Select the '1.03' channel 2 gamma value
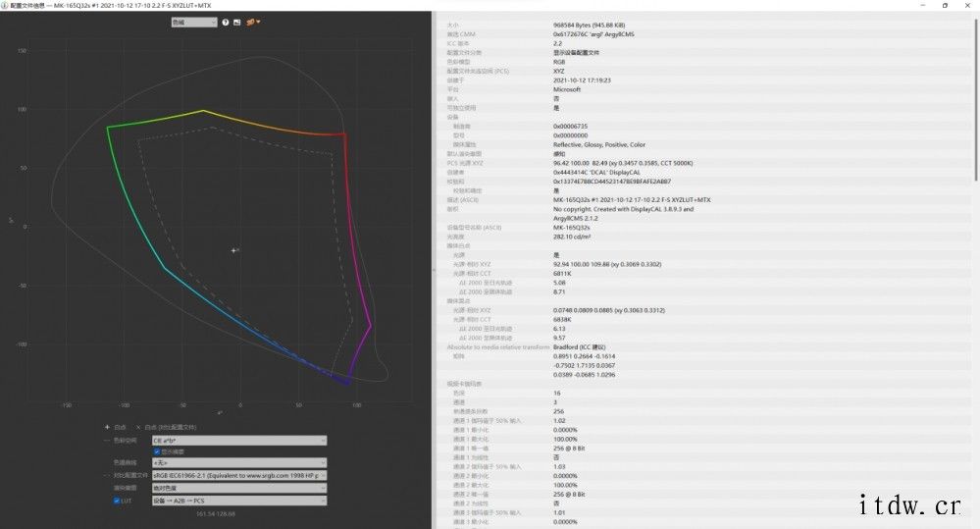The width and height of the screenshot is (980, 529). (559, 466)
